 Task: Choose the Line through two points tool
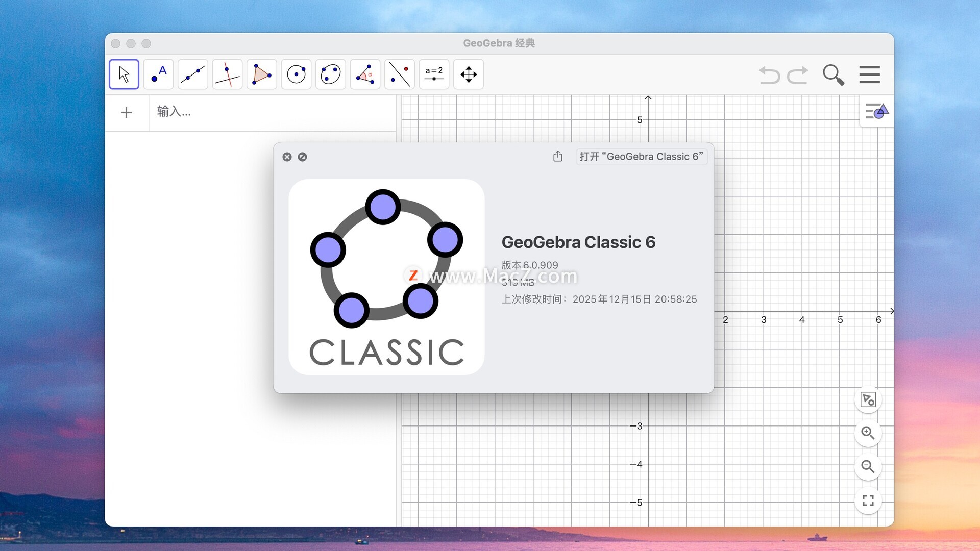(193, 74)
